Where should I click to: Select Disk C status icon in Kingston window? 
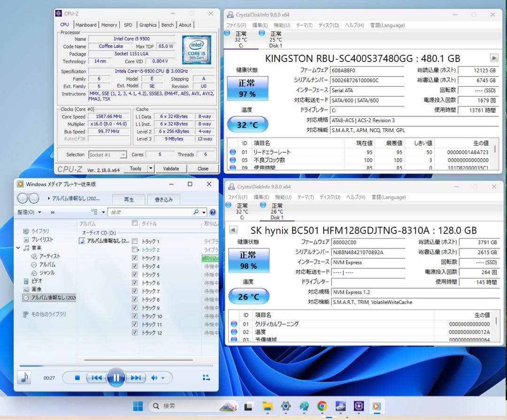click(227, 33)
